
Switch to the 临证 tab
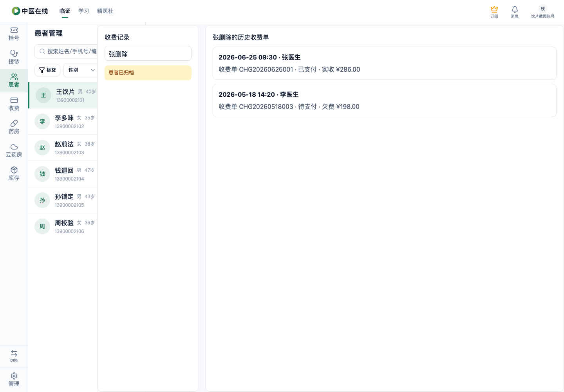pos(65,11)
